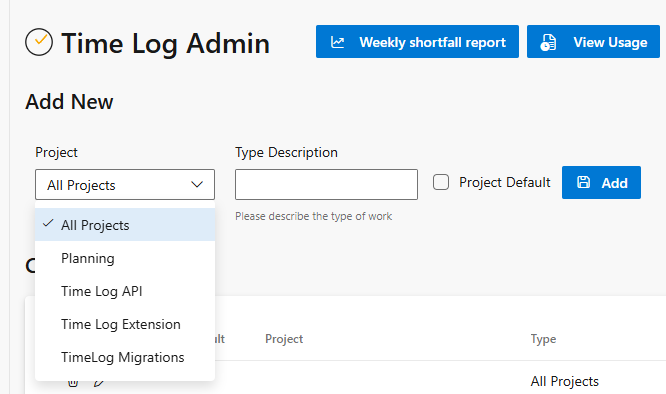Choose Planning in the project list
The width and height of the screenshot is (666, 394).
[125, 258]
